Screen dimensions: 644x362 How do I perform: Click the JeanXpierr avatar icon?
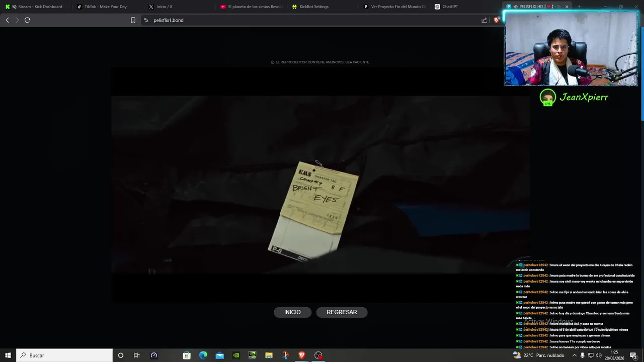pyautogui.click(x=547, y=97)
